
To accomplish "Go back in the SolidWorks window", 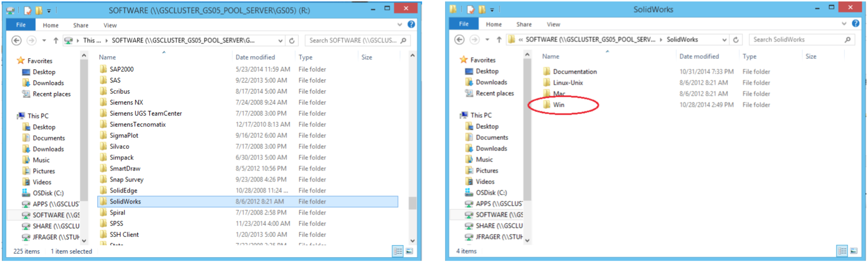I will coord(459,40).
